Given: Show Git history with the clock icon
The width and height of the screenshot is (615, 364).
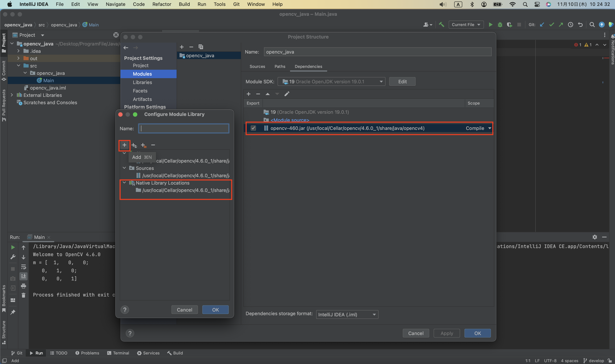Looking at the screenshot, I should 570,25.
